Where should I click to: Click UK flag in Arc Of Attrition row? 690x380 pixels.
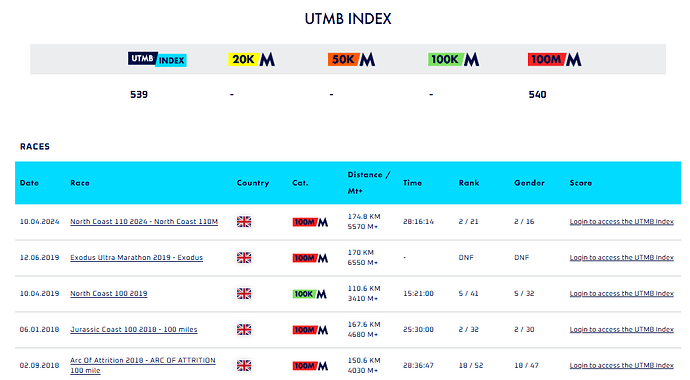click(244, 365)
